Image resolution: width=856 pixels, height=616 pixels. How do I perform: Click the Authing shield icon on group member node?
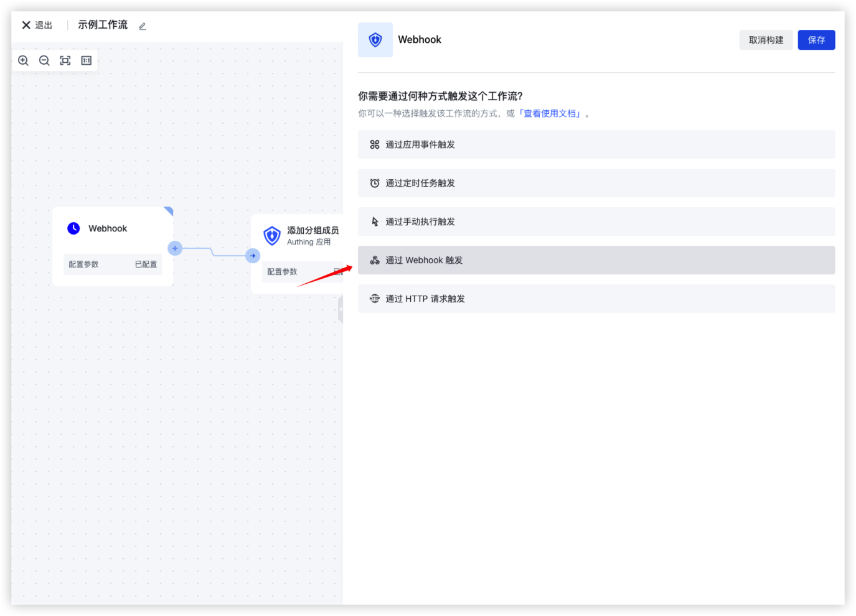(x=272, y=236)
